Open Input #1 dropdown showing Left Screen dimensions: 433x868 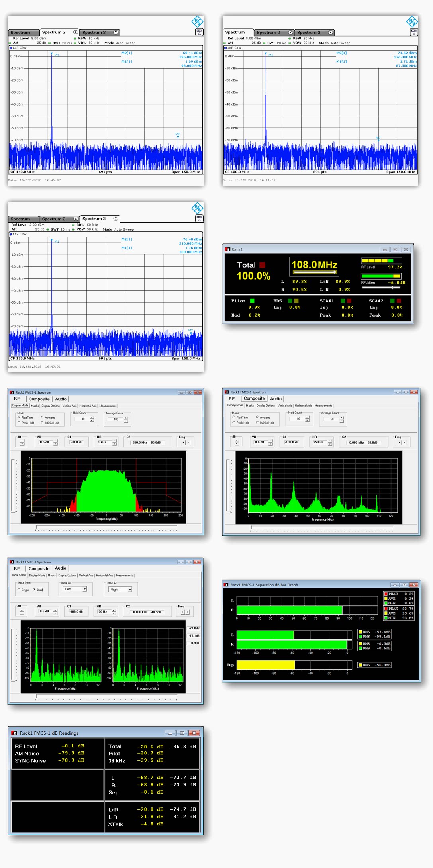coord(75,589)
